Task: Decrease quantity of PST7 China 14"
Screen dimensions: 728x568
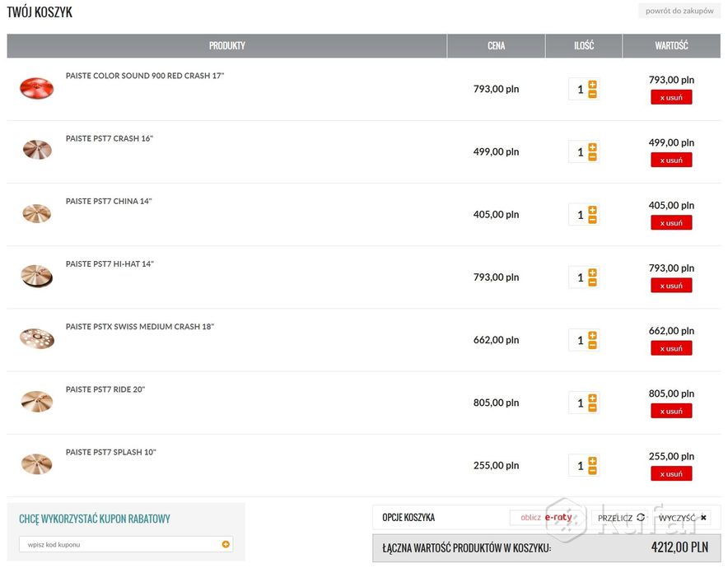Action: (592, 220)
